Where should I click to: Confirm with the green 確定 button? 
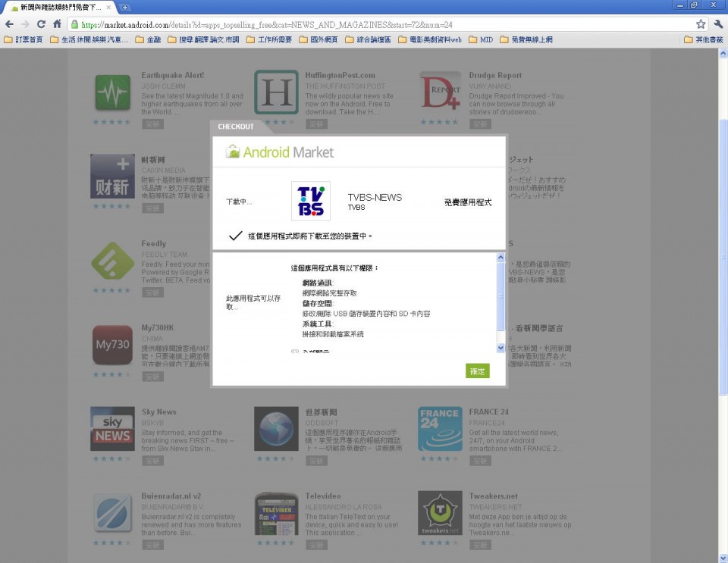(477, 371)
